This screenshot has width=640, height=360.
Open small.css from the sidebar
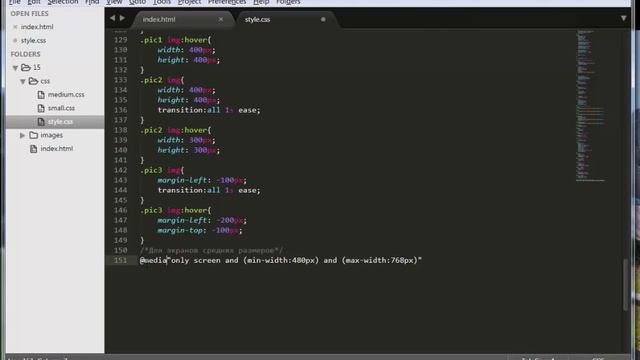pos(61,108)
